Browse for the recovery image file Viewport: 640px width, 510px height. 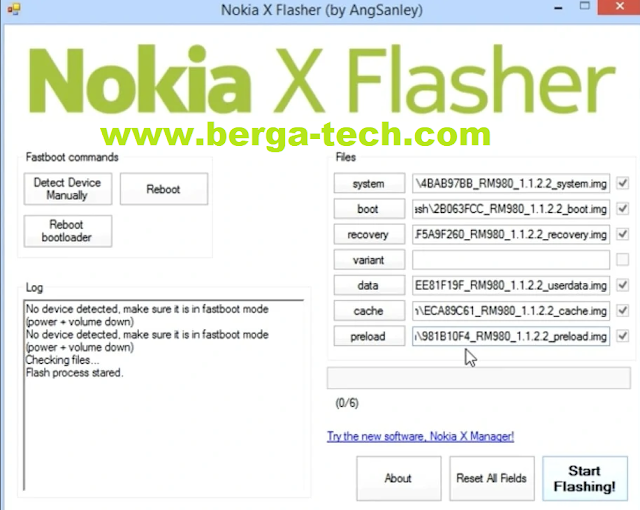tap(369, 235)
